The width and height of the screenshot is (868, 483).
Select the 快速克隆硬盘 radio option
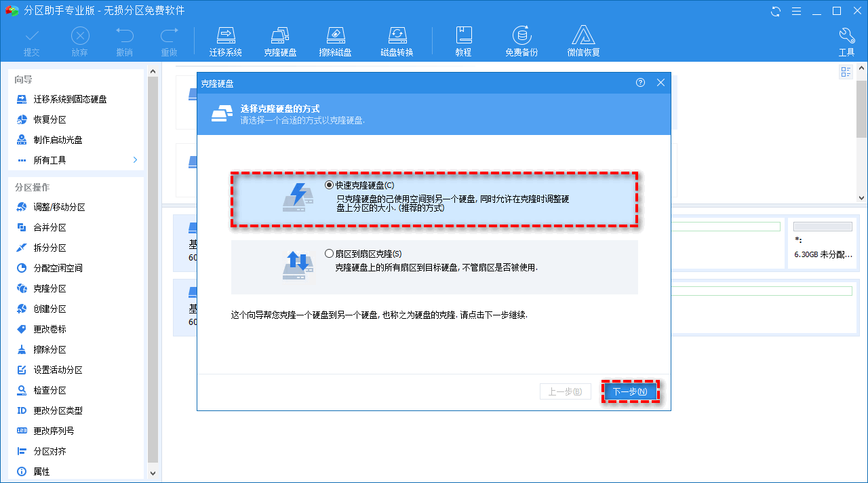point(330,185)
